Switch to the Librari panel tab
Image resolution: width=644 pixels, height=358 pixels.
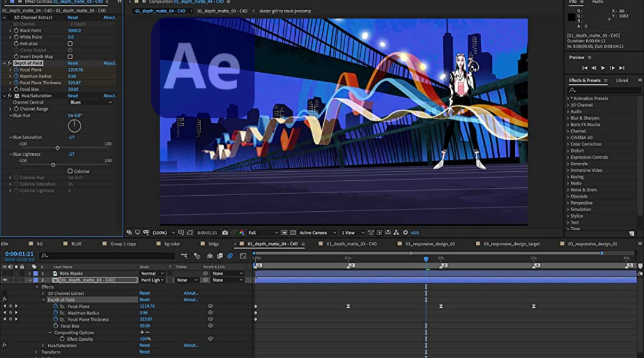pyautogui.click(x=622, y=81)
